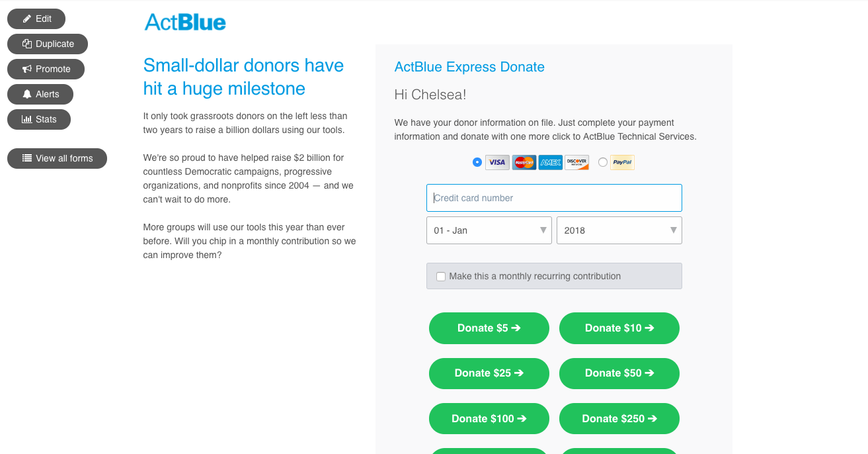Screen dimensions: 868x454
Task: Enable monthly recurring contribution
Action: coord(441,276)
